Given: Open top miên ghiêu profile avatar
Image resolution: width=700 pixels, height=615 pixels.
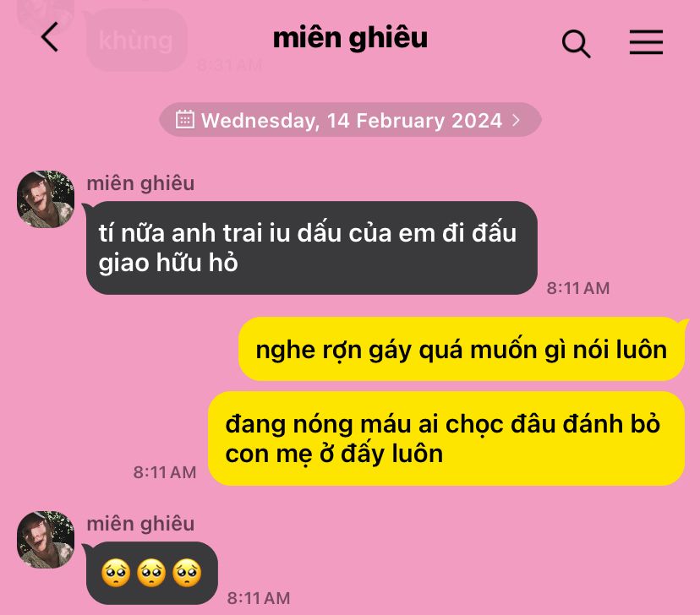Looking at the screenshot, I should (46, 199).
